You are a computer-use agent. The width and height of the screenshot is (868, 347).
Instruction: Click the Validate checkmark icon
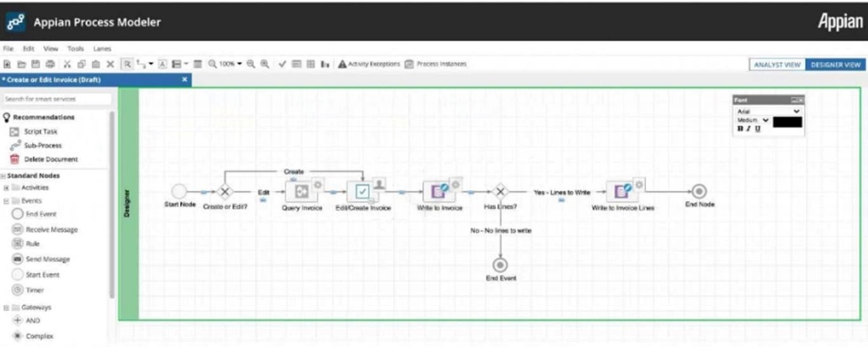[283, 64]
